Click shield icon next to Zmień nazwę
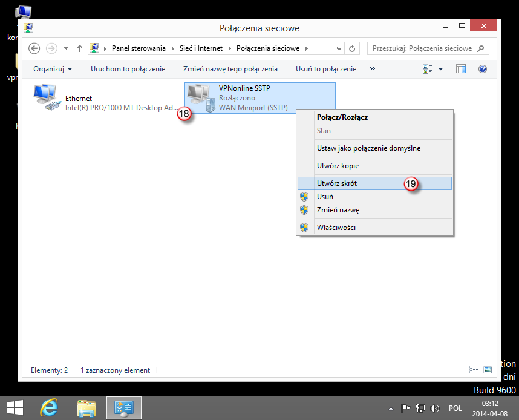This screenshot has height=420, width=519. click(304, 210)
